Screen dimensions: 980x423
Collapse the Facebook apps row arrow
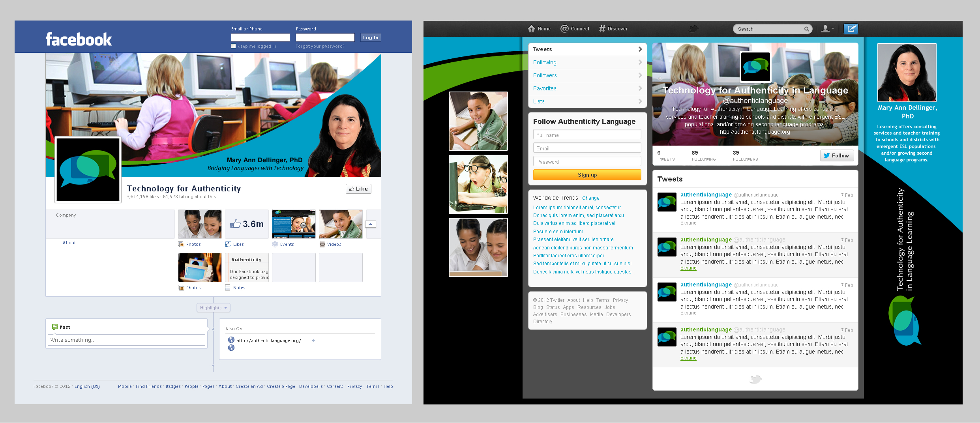[370, 224]
